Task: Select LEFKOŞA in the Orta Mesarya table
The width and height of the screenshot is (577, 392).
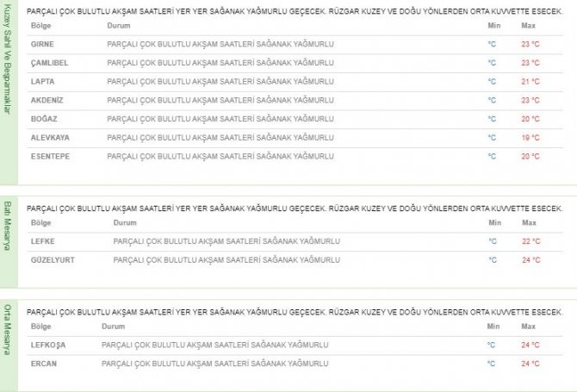Action: click(47, 345)
